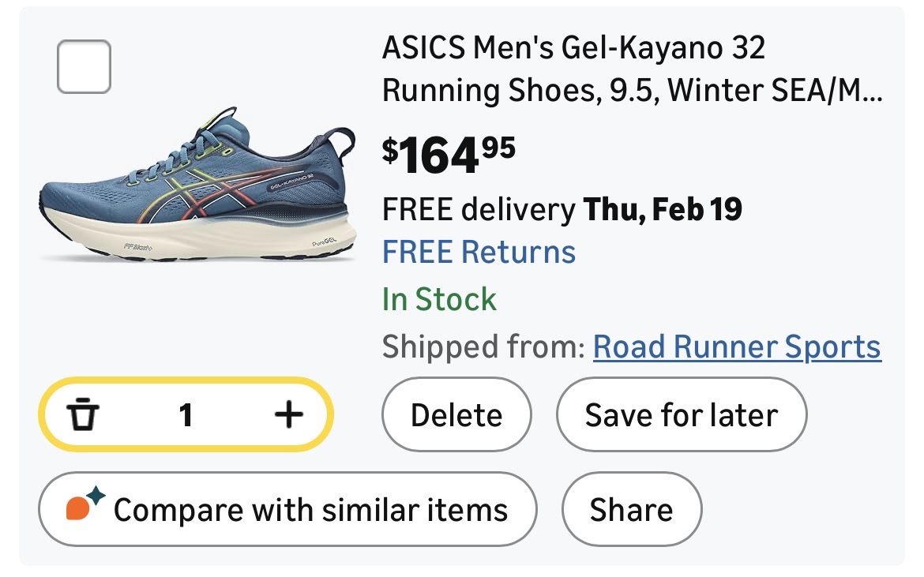
Task: Open the Gel-Kayano shoe product image
Action: [x=197, y=185]
